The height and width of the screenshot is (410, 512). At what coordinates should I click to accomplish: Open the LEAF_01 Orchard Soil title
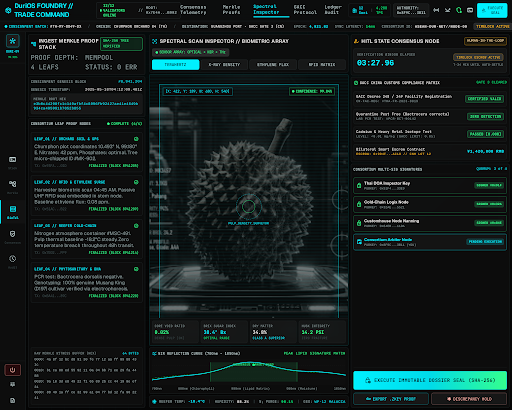click(x=66, y=139)
